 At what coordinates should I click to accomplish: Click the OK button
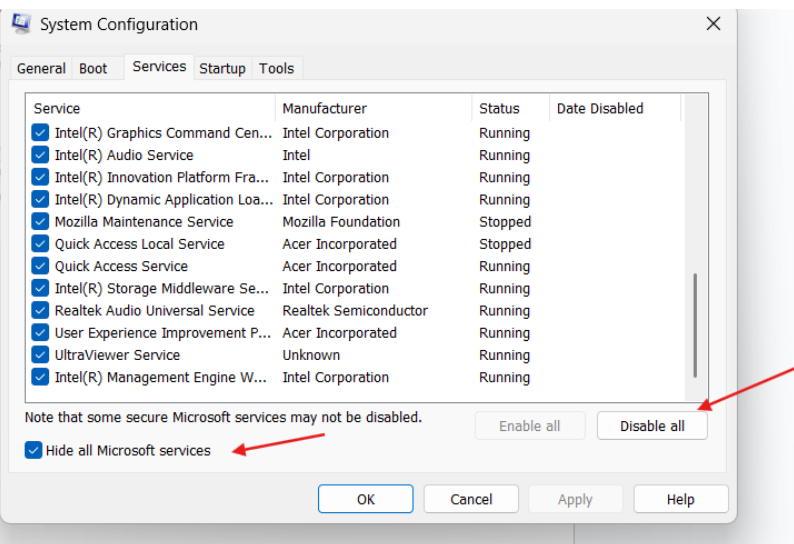tap(365, 499)
